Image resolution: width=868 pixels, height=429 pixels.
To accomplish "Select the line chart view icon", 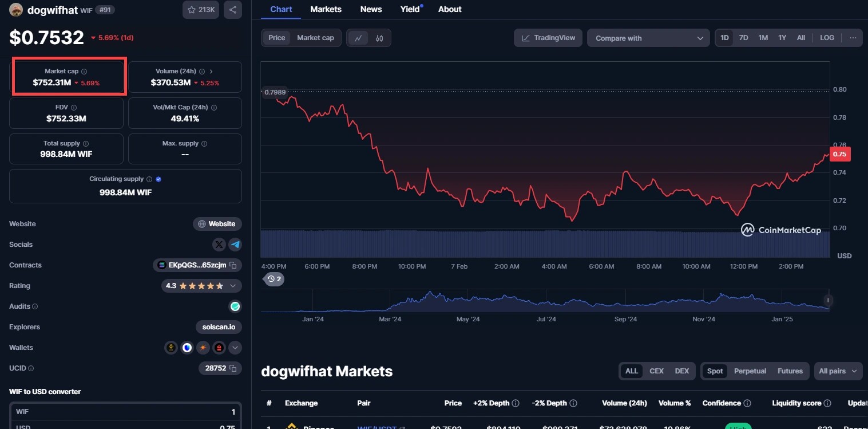I will pos(359,38).
